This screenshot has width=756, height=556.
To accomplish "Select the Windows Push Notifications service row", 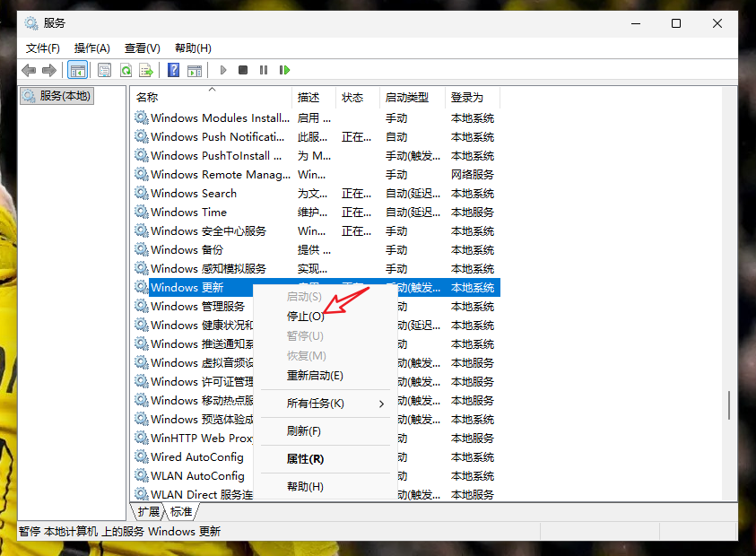I will [317, 137].
